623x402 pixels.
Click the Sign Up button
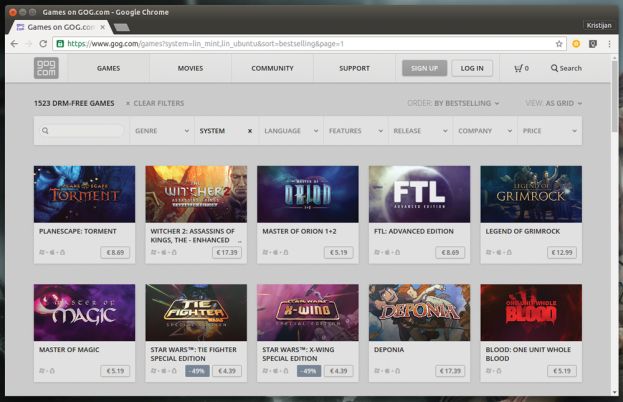424,68
